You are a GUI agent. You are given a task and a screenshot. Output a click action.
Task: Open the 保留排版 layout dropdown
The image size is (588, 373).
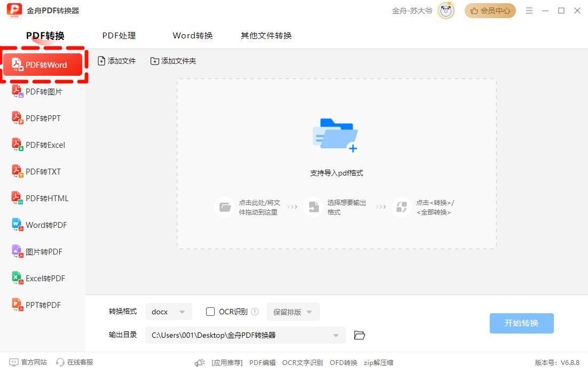tap(293, 312)
